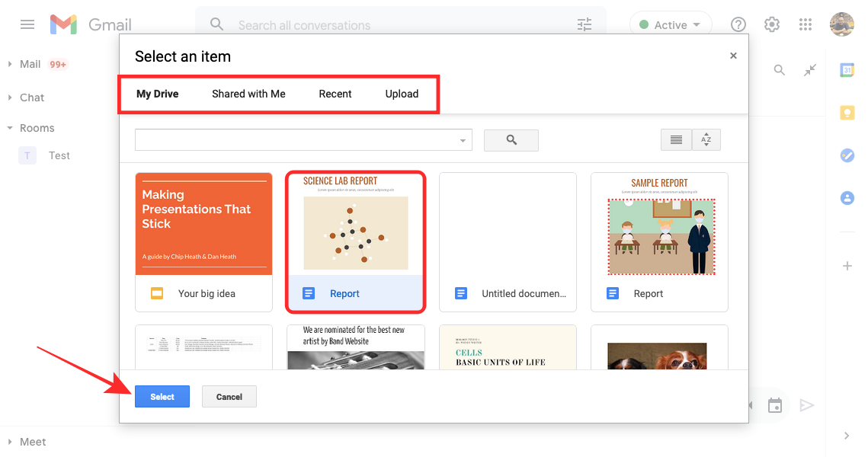This screenshot has height=457, width=868.
Task: Open the Google Tasks side panel icon
Action: pos(847,155)
